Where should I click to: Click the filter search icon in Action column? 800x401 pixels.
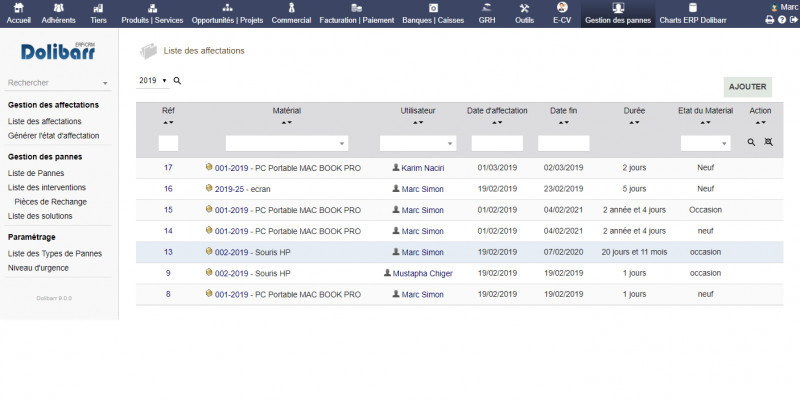[x=752, y=143]
